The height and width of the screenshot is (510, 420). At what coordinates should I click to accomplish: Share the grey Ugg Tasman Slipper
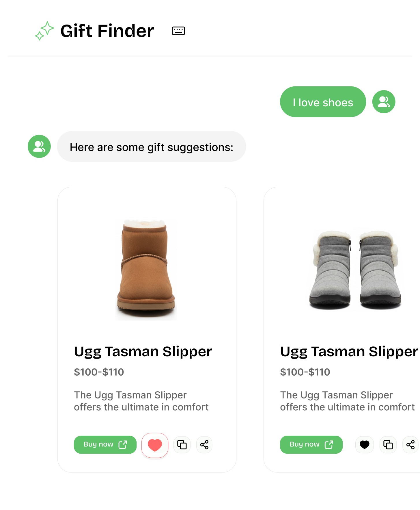(410, 445)
